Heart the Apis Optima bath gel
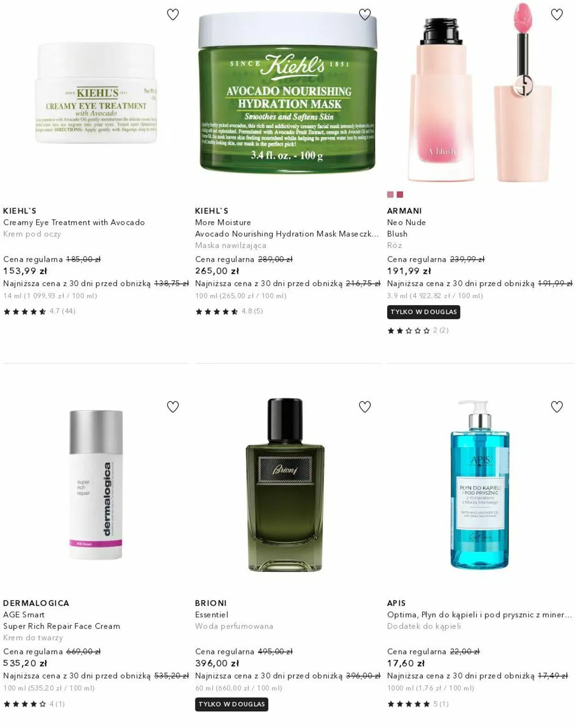This screenshot has width=576, height=728. [557, 407]
